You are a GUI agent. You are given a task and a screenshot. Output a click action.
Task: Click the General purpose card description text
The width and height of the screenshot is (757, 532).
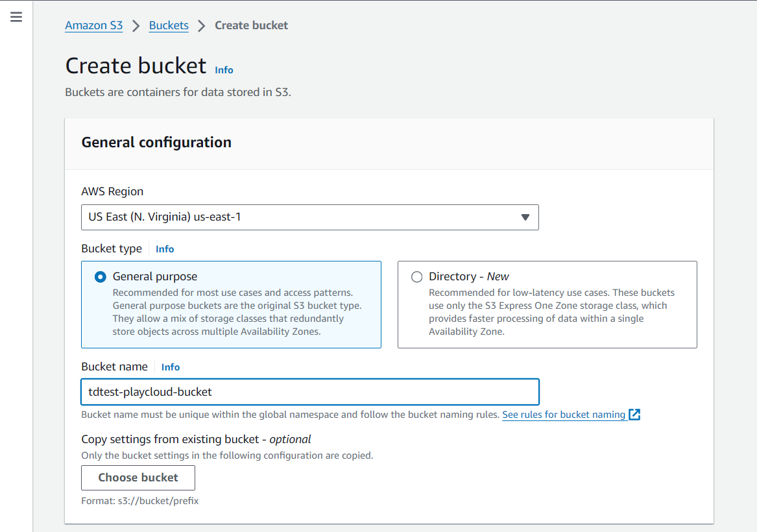pyautogui.click(x=232, y=312)
